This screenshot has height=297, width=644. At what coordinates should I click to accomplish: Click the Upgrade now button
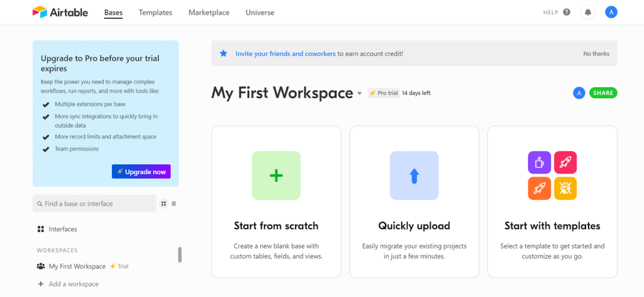click(142, 172)
